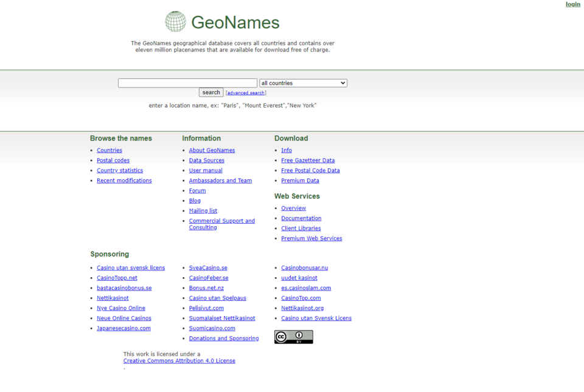The width and height of the screenshot is (584, 392).
Task: Open Web Services Documentation
Action: 301,218
